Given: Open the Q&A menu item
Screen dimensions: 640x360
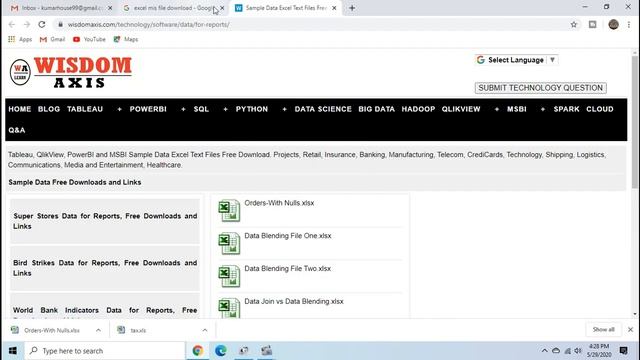Looking at the screenshot, I should [x=17, y=130].
